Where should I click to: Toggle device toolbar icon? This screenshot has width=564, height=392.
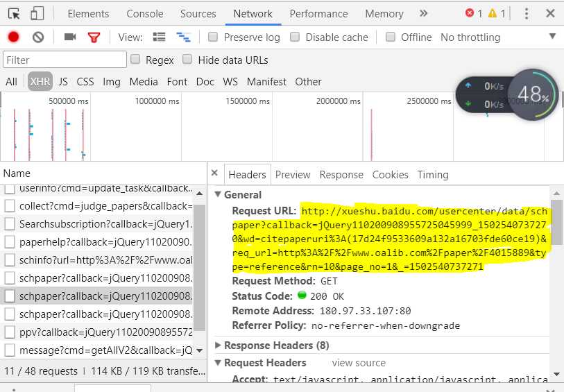tap(37, 14)
